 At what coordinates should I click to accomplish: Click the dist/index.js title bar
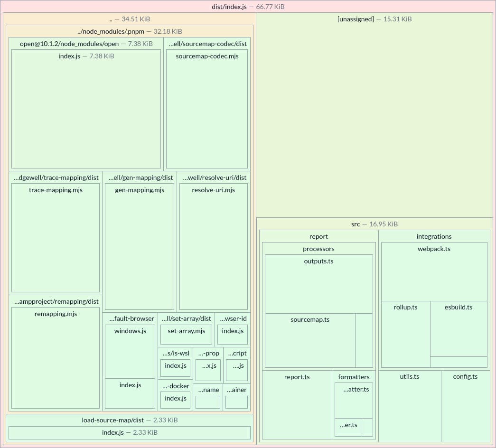click(x=248, y=7)
